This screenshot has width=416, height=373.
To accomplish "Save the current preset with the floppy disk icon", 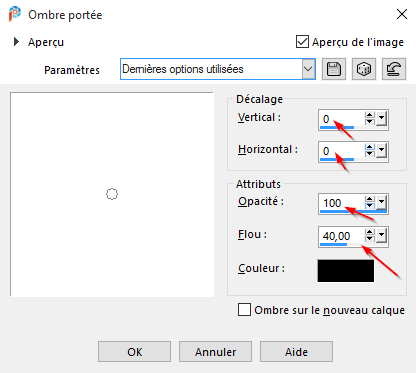I will point(334,69).
